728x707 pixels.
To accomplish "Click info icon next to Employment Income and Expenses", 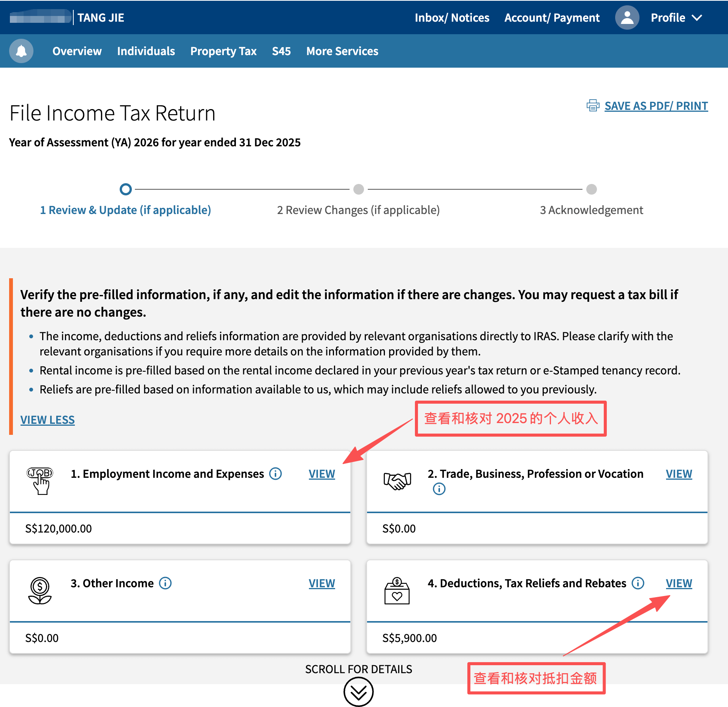I will pyautogui.click(x=275, y=474).
